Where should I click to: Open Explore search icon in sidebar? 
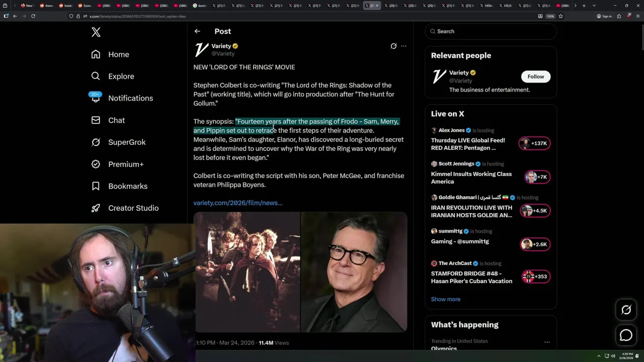click(x=96, y=76)
